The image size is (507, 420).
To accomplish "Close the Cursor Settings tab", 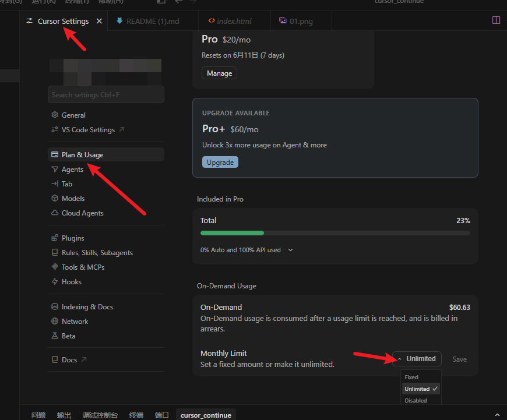I will [99, 21].
